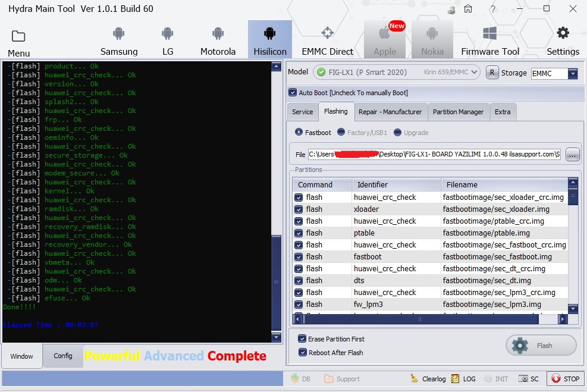
Task: Click the R button beside Model
Action: coord(492,72)
